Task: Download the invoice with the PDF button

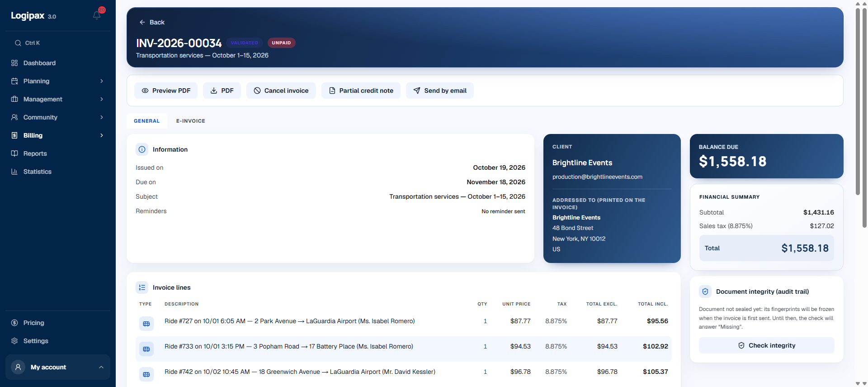Action: click(222, 91)
